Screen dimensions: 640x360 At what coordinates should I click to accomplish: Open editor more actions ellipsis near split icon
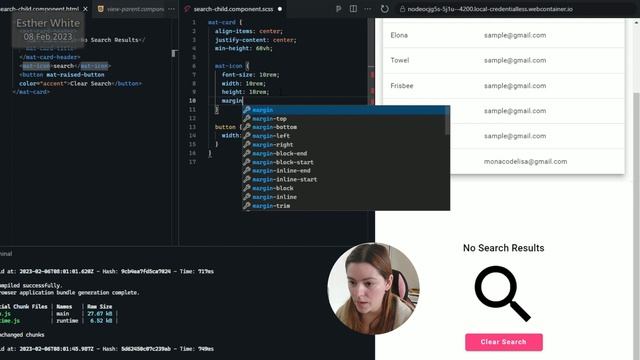click(368, 9)
